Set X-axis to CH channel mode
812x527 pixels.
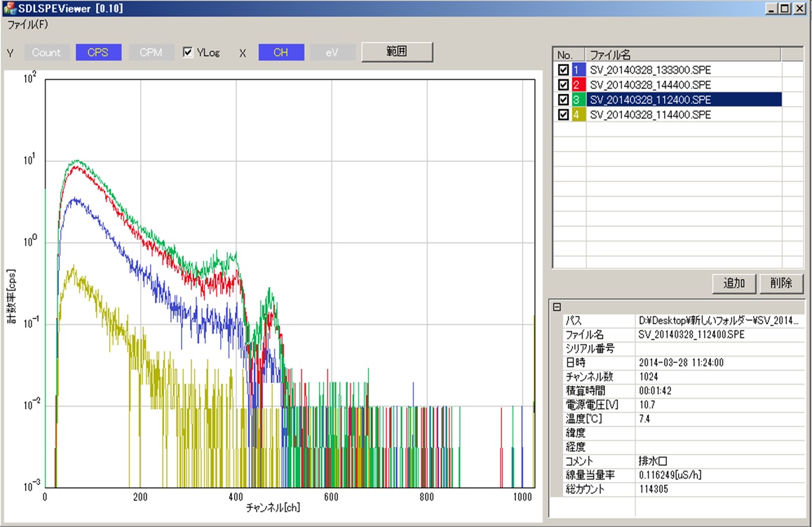click(x=281, y=53)
